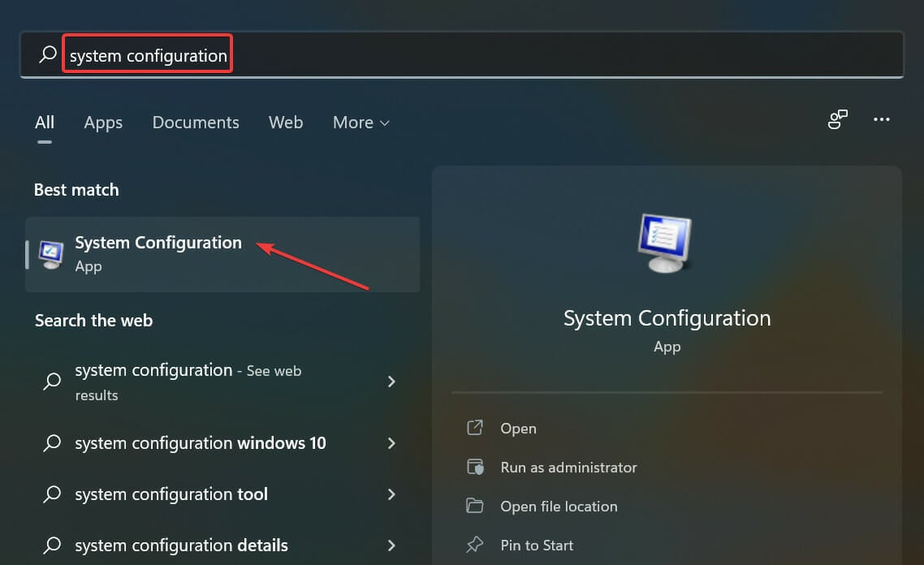Click the System Configuration app icon in Best match
924x565 pixels.
pyautogui.click(x=51, y=254)
